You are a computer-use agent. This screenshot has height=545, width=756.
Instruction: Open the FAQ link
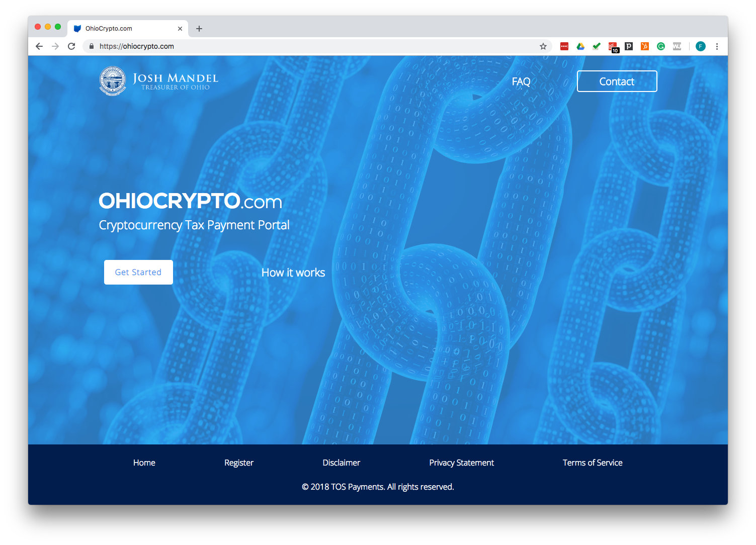(521, 81)
